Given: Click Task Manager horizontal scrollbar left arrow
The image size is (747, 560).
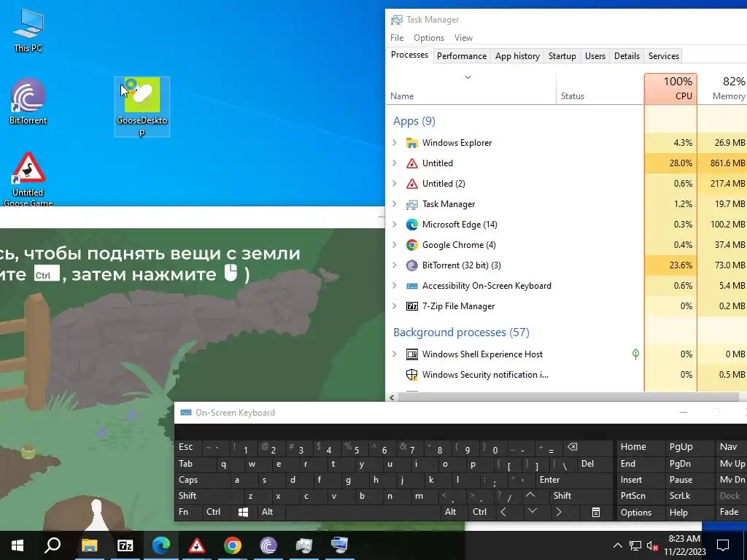Looking at the screenshot, I should pyautogui.click(x=392, y=397).
